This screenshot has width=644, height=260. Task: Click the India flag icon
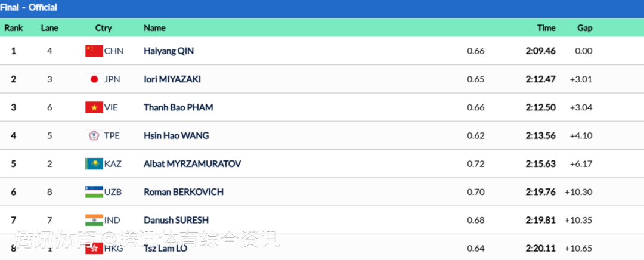[x=94, y=220]
